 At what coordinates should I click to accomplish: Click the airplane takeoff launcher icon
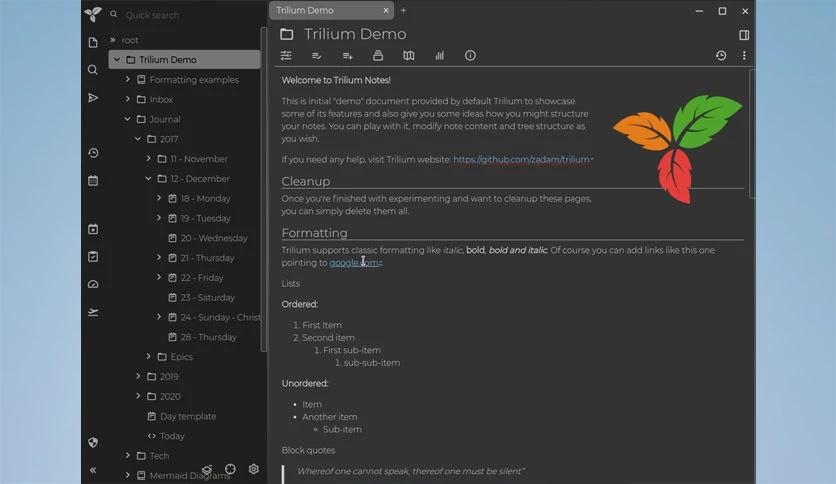tap(93, 312)
